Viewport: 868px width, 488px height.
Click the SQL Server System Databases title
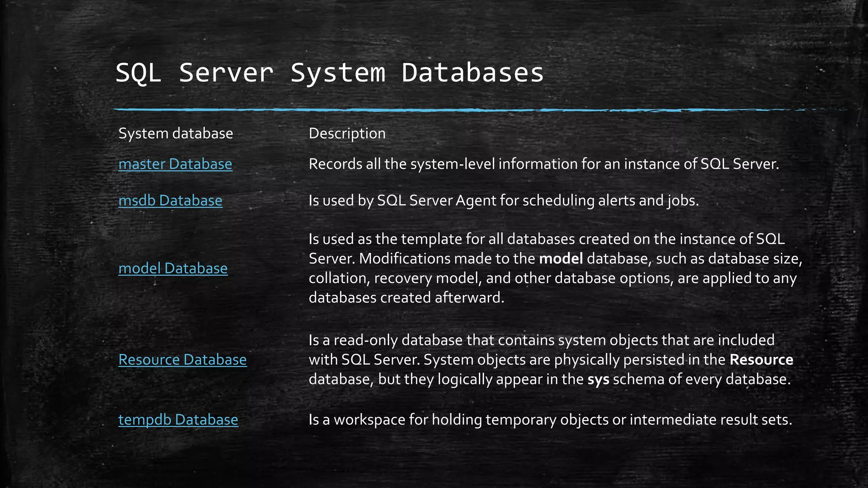(x=329, y=72)
